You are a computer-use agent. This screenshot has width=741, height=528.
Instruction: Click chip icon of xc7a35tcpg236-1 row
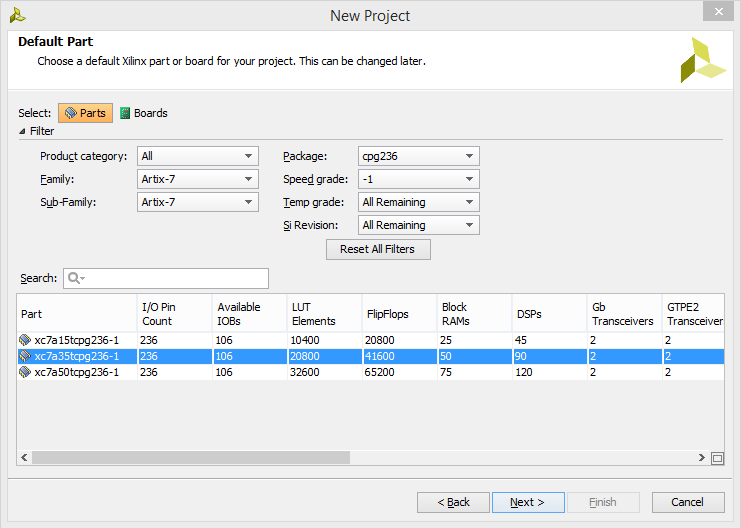coord(25,356)
